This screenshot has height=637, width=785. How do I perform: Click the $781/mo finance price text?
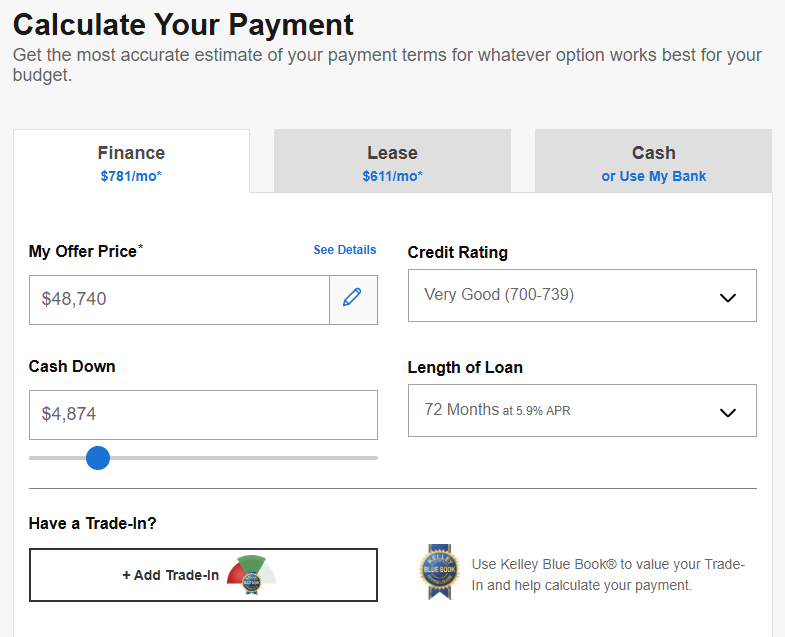[x=131, y=177]
